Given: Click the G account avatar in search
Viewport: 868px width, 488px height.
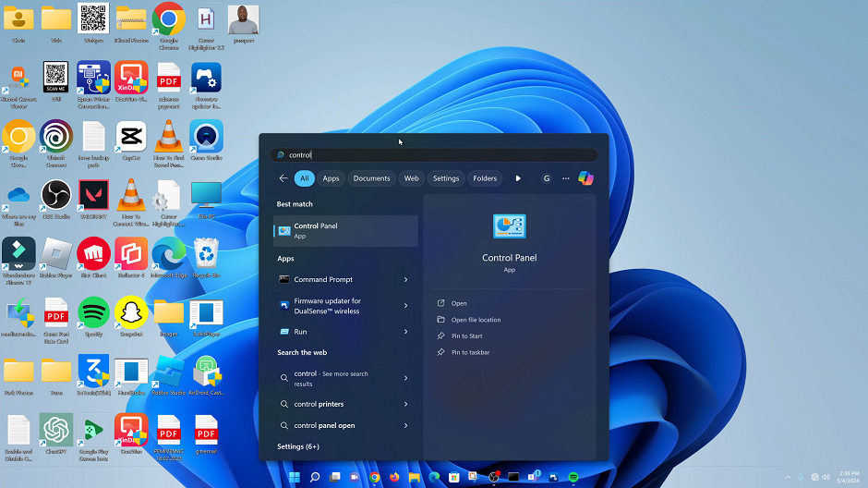Looking at the screenshot, I should pos(547,178).
